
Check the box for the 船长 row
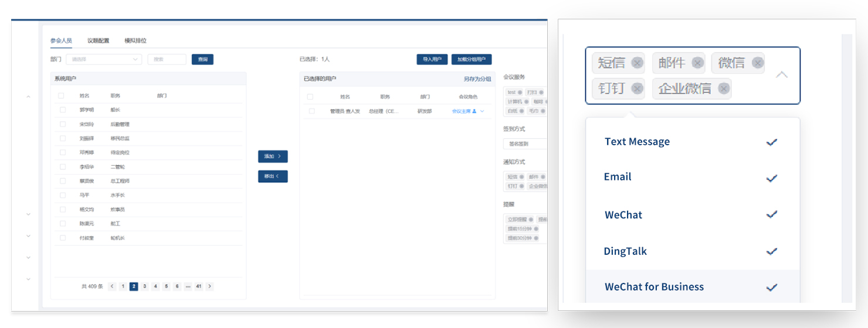[x=63, y=110]
